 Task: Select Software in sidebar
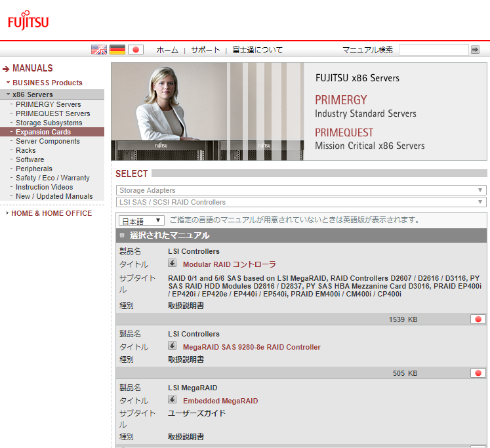[x=30, y=159]
